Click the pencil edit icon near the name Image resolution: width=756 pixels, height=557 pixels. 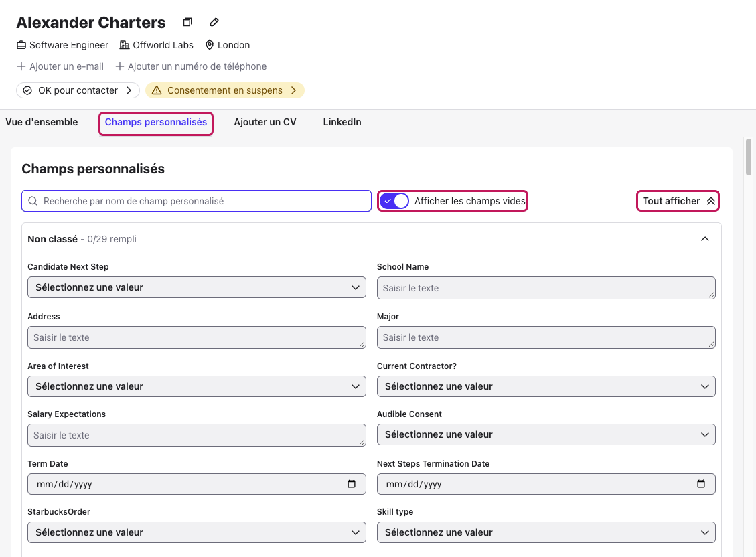pyautogui.click(x=214, y=22)
